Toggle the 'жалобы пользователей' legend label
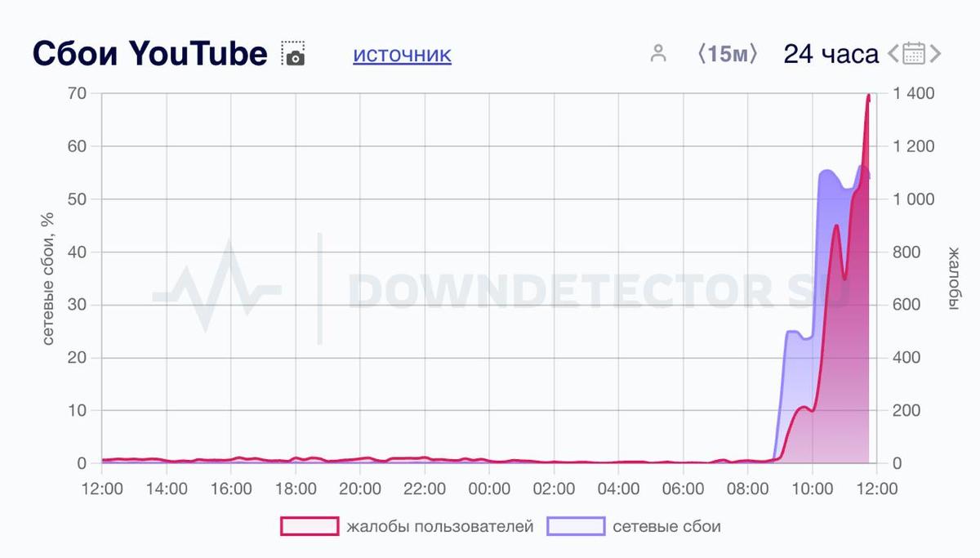This screenshot has height=558, width=980. tap(439, 527)
